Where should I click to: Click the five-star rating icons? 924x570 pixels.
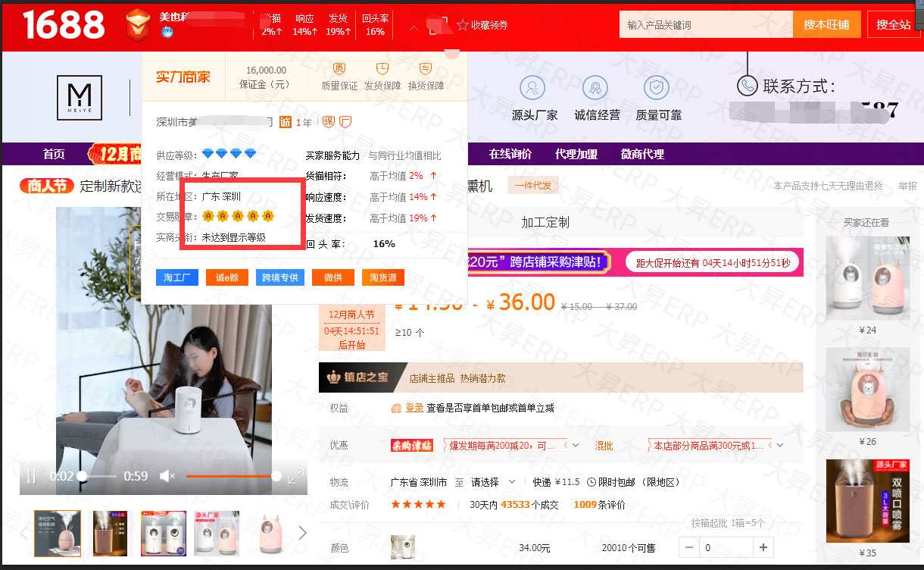418,505
